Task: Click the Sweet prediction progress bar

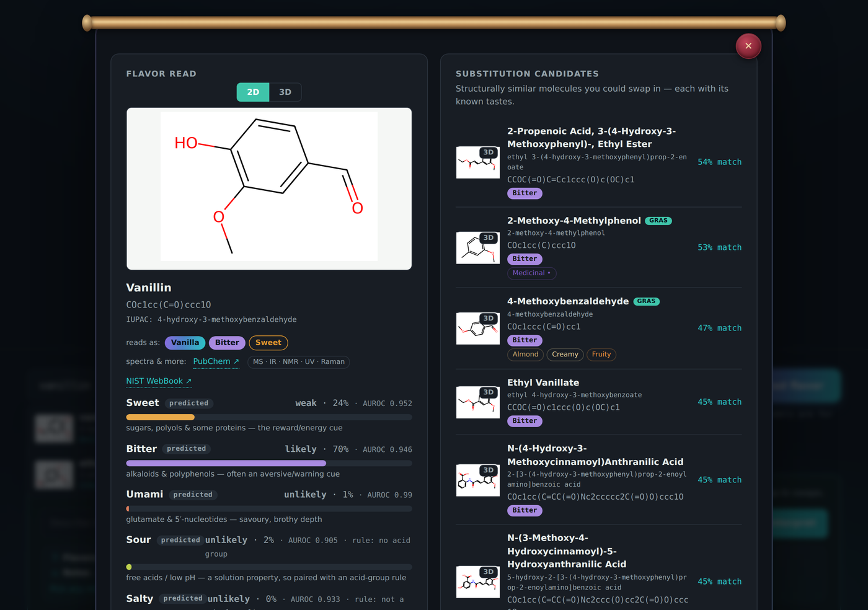Action: point(269,418)
